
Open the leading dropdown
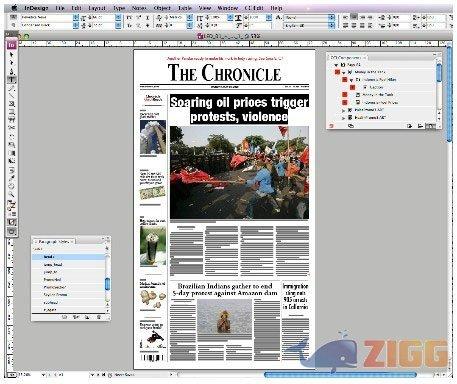(118, 25)
